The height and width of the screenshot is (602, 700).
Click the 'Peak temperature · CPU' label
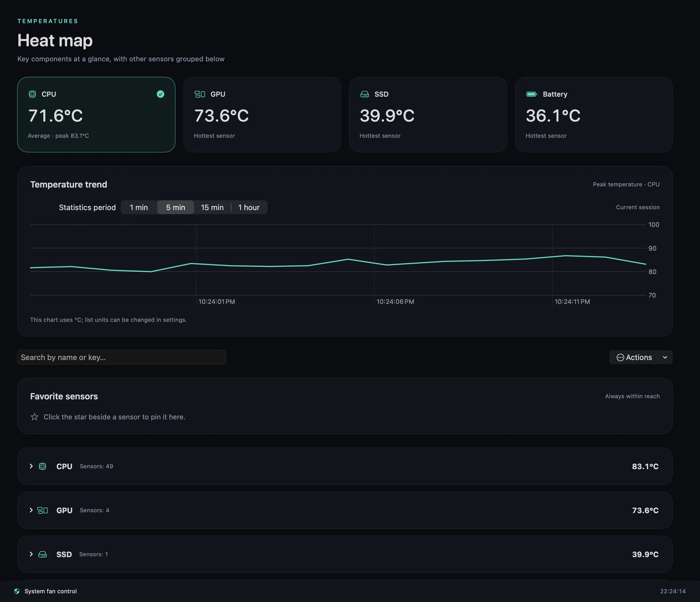pyautogui.click(x=626, y=184)
